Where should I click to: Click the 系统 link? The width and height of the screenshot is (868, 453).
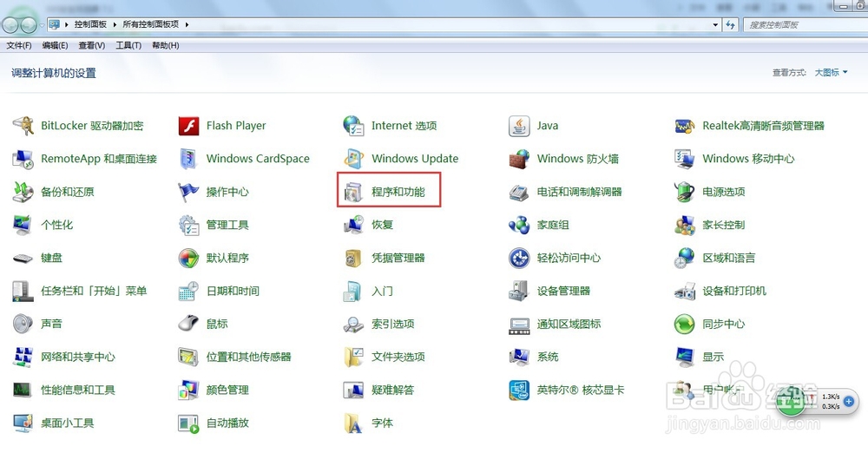pos(548,358)
